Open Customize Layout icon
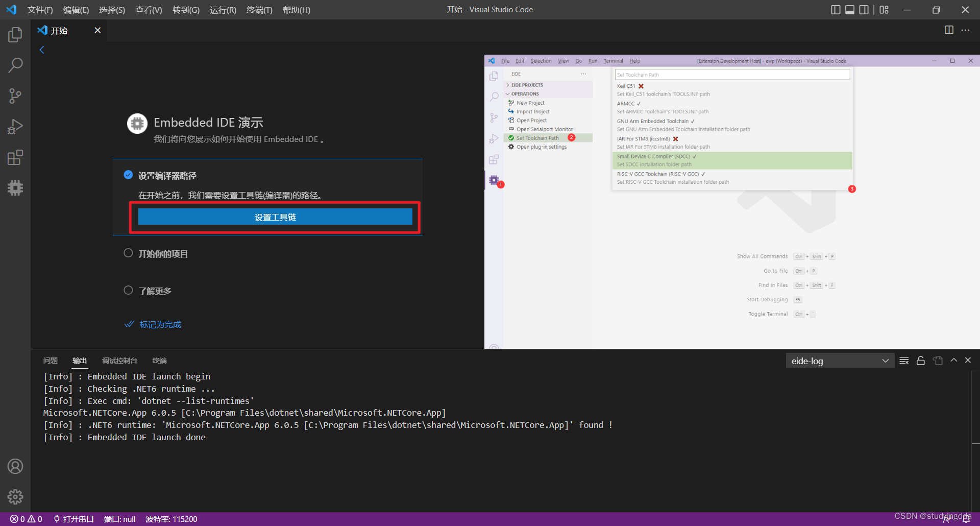The height and width of the screenshot is (526, 980). [884, 10]
